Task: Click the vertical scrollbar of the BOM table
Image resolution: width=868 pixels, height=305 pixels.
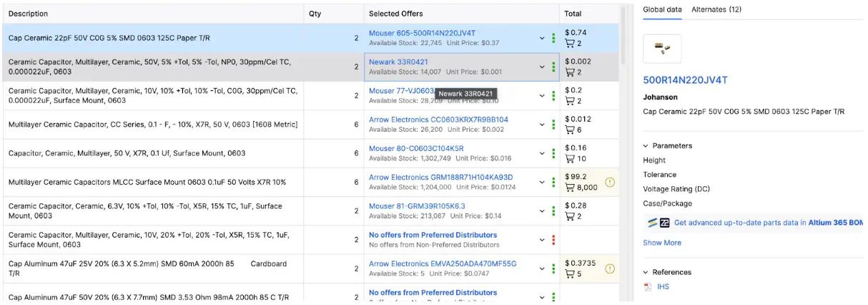Action: click(x=622, y=43)
